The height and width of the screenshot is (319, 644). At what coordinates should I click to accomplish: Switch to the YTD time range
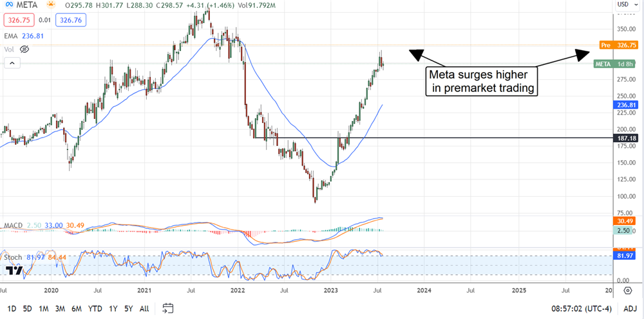click(x=95, y=308)
